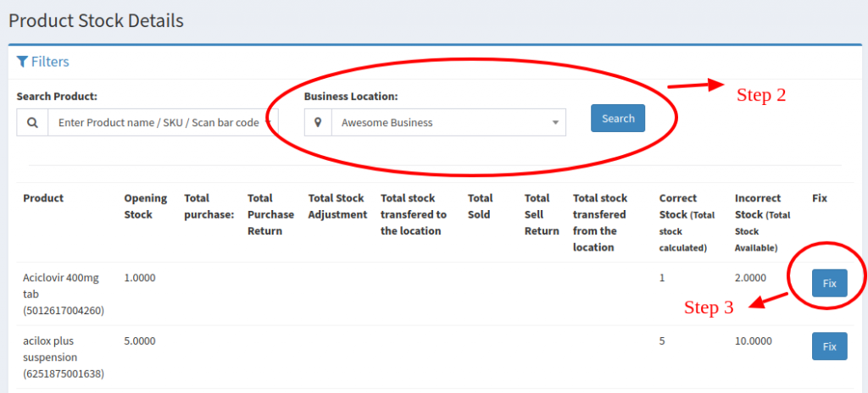Fix stock for acilox plus suspension

(829, 346)
